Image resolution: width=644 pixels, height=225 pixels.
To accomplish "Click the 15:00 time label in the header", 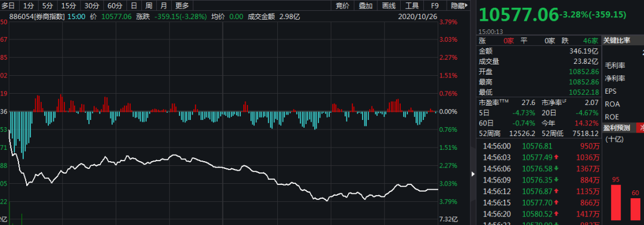I will (x=76, y=17).
